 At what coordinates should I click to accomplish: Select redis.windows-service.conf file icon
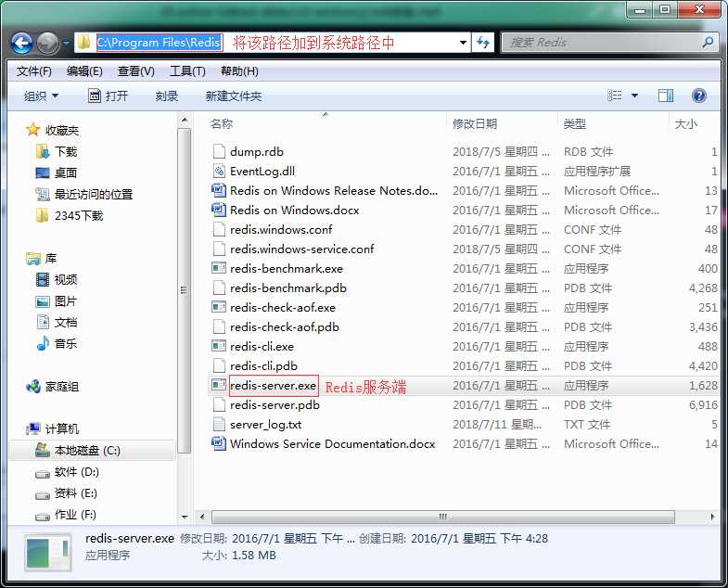[x=219, y=249]
